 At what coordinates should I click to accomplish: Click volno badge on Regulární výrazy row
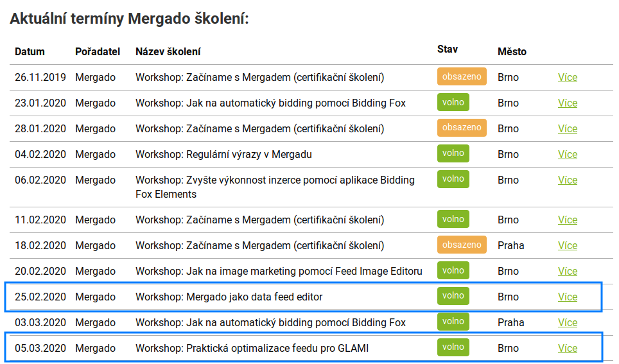[453, 153]
